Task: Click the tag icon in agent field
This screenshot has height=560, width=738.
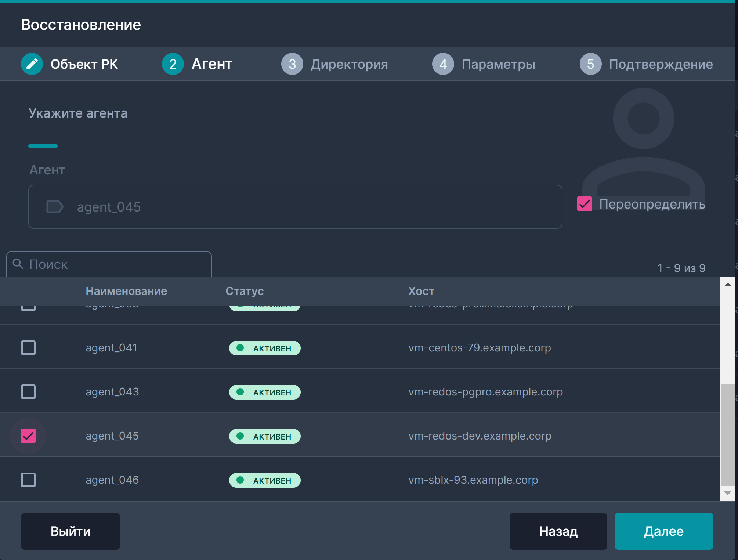Action: pos(55,207)
